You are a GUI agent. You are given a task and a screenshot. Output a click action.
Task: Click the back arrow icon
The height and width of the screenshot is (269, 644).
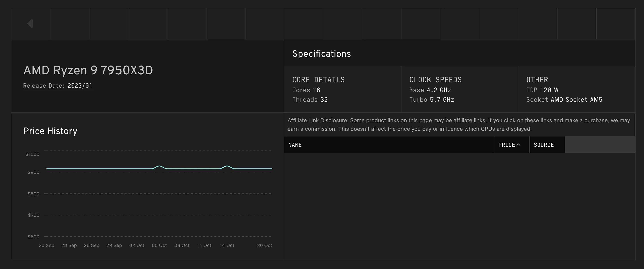tap(30, 24)
